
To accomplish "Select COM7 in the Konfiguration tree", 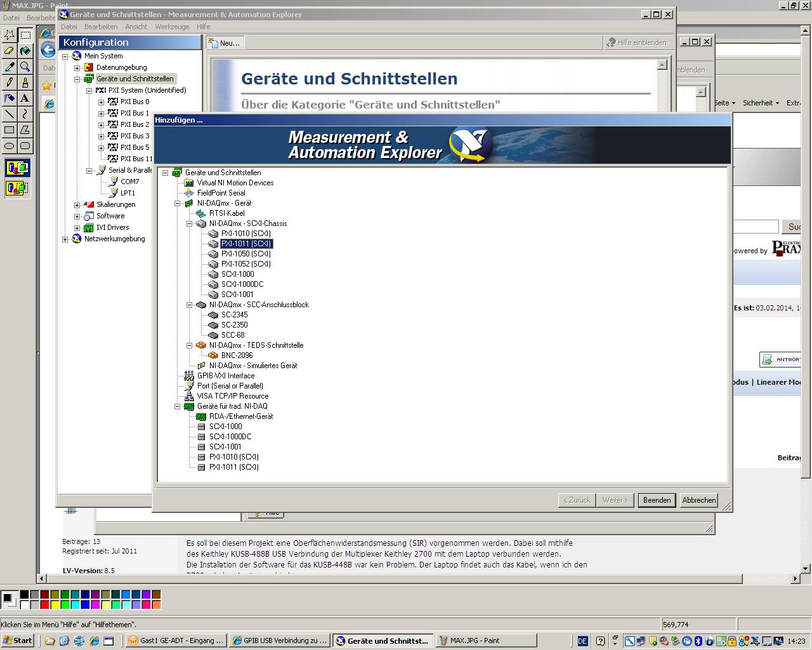I will pyautogui.click(x=129, y=182).
